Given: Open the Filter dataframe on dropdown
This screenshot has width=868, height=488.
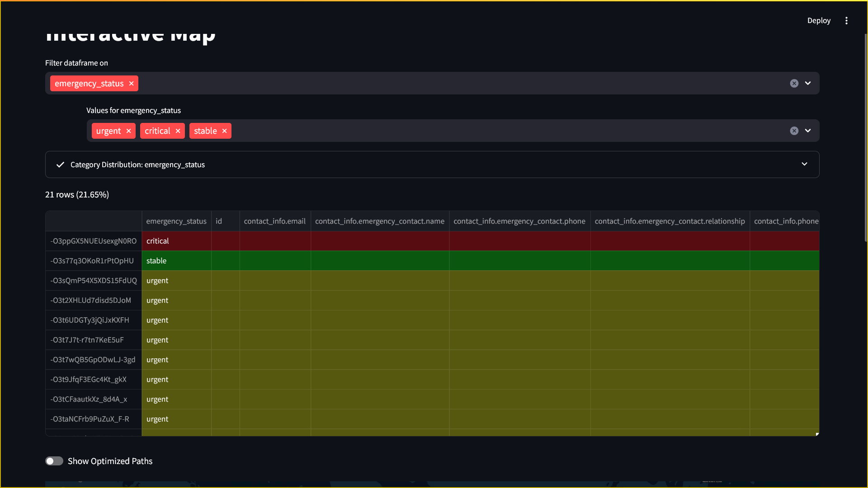Looking at the screenshot, I should tap(808, 84).
